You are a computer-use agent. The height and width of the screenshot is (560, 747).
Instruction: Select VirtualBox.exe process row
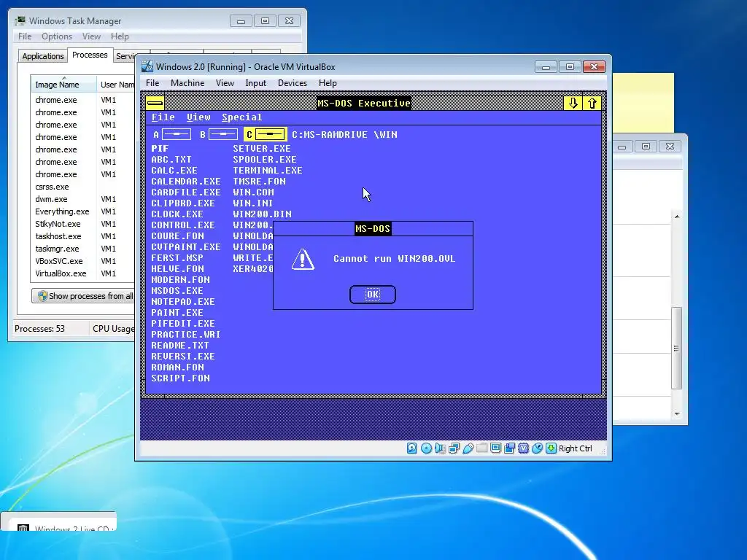[x=84, y=273]
